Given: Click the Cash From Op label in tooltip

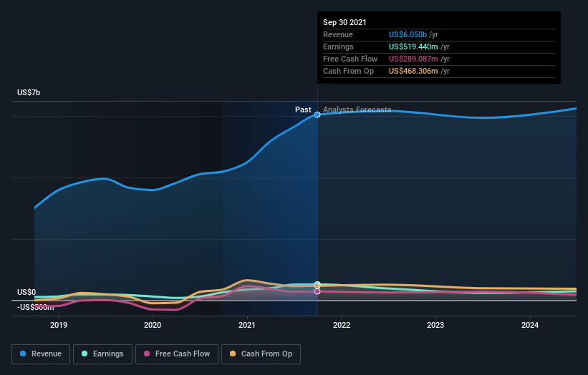Looking at the screenshot, I should [x=348, y=71].
